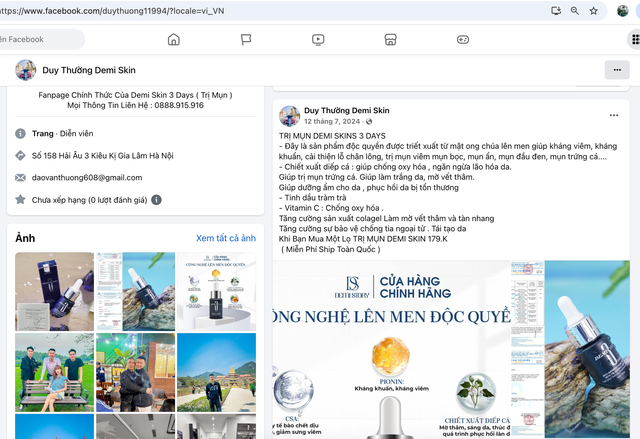640x439 pixels.
Task: Click the contact line with 0888.915.916
Action: coord(136,105)
